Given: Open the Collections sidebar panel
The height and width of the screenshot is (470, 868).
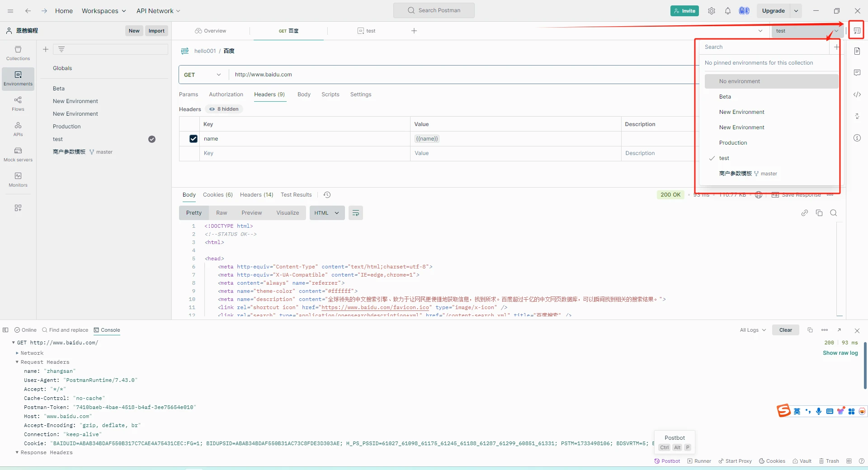Looking at the screenshot, I should 18,53.
